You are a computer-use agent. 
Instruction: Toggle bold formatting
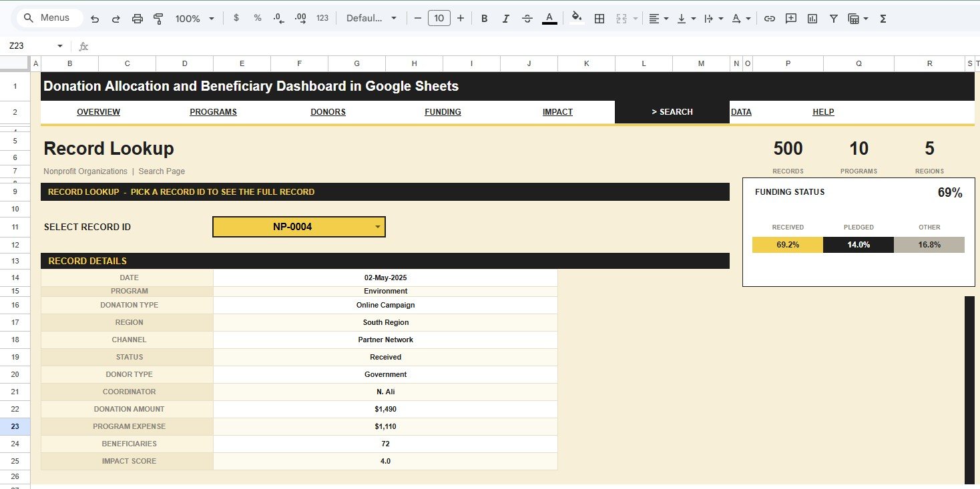(485, 19)
